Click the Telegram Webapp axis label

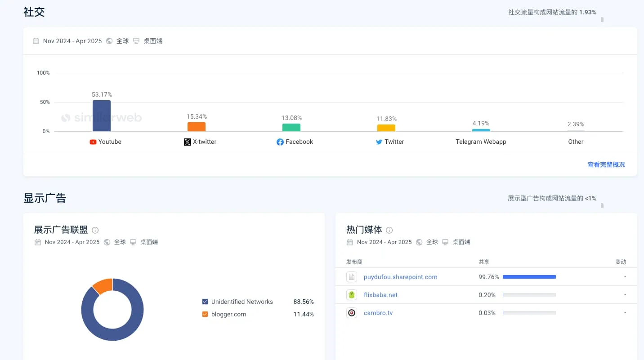481,142
